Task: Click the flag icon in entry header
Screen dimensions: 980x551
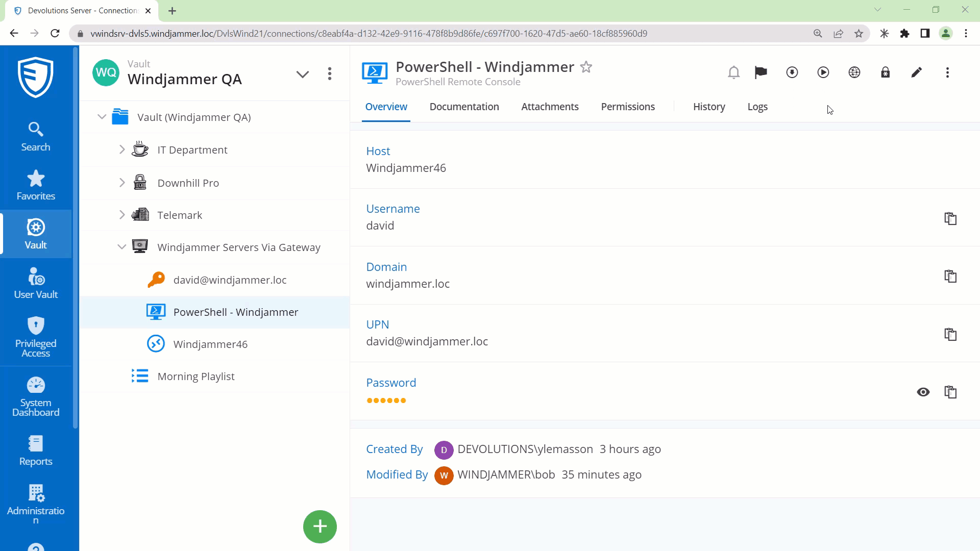Action: coord(761,72)
